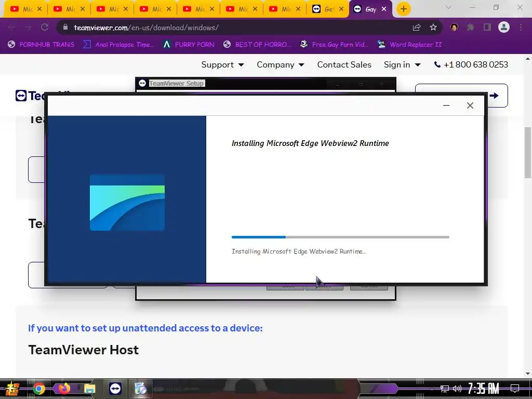Expand the Sign in dropdown

pos(402,64)
